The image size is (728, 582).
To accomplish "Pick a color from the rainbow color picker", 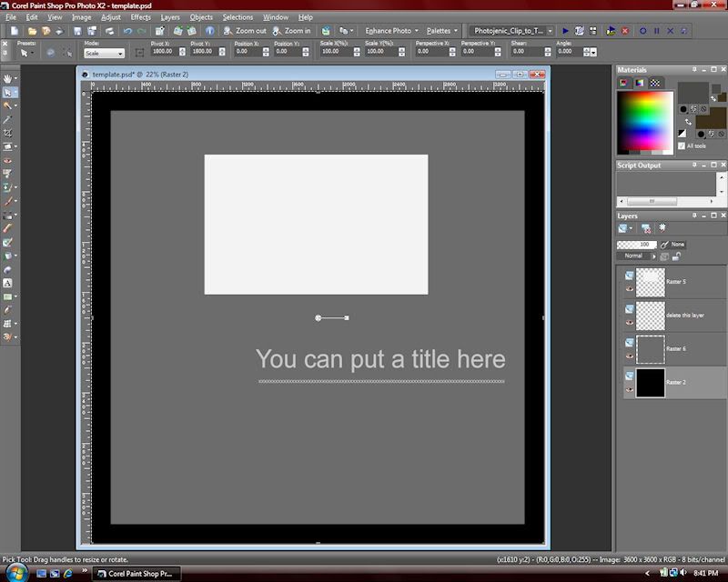I will click(x=644, y=113).
